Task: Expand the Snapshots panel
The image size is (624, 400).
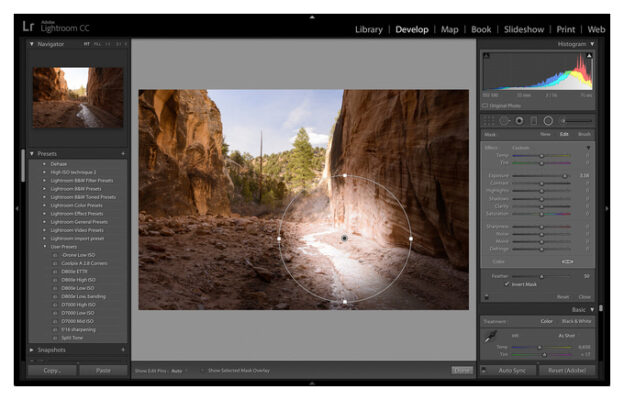Action: click(x=32, y=350)
